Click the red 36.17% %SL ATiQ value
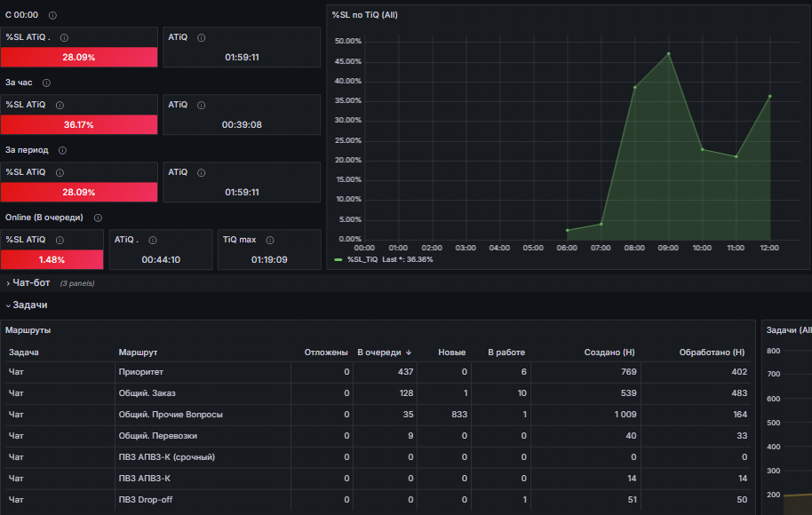812x515 pixels. (79, 124)
